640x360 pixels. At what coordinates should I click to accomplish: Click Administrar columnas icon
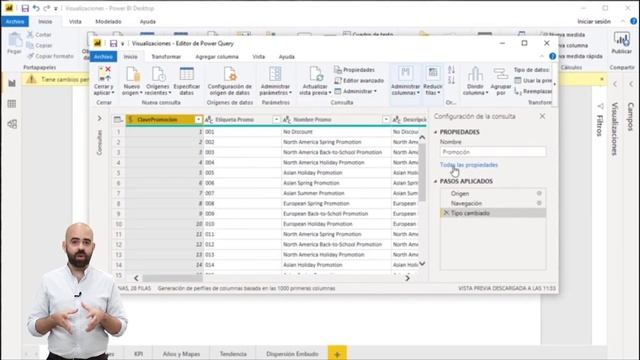[405, 74]
